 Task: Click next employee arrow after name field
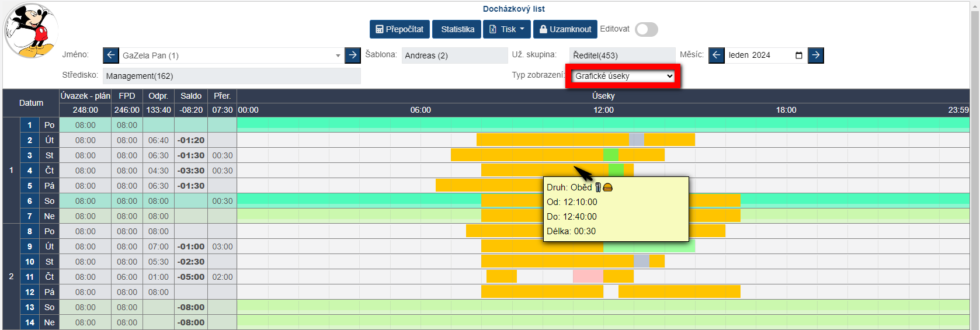coord(353,55)
